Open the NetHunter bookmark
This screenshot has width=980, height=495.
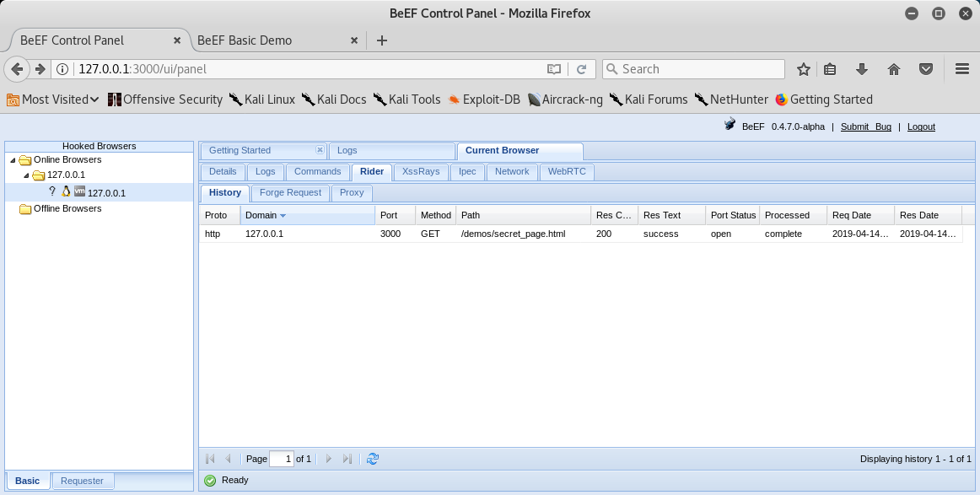[x=731, y=100]
